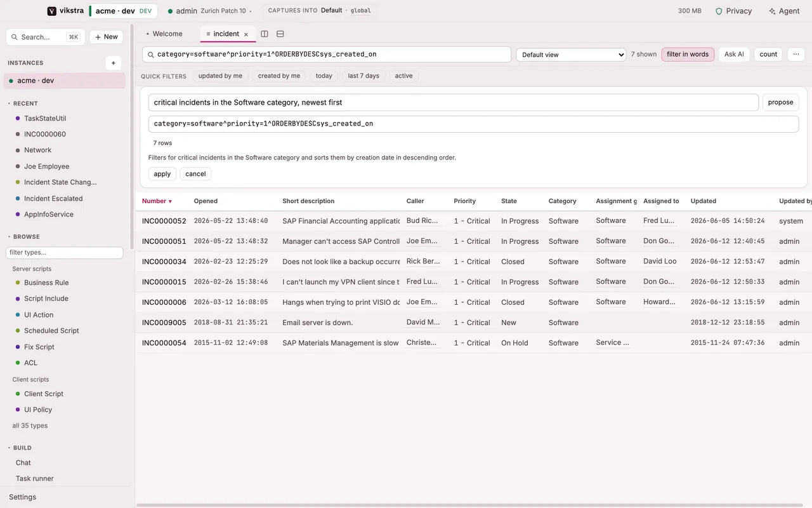
Task: Open the CAPTURES INTO Default global selector
Action: [x=319, y=11]
